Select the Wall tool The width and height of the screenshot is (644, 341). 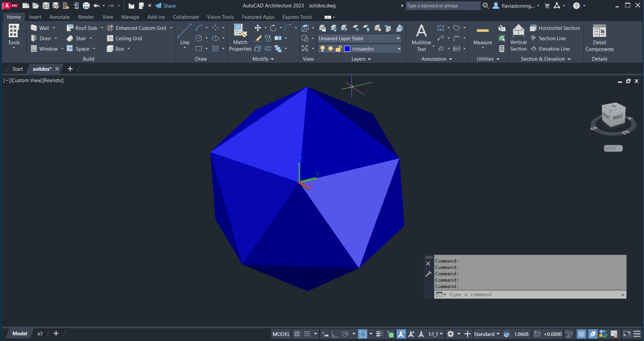40,28
